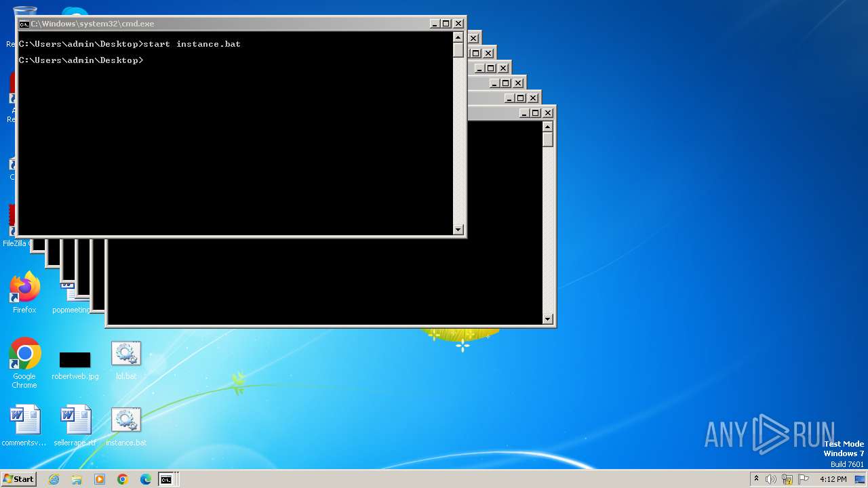Image resolution: width=868 pixels, height=488 pixels.
Task: Click the scrollbar thumb in front cmd.exe window
Action: [458, 50]
